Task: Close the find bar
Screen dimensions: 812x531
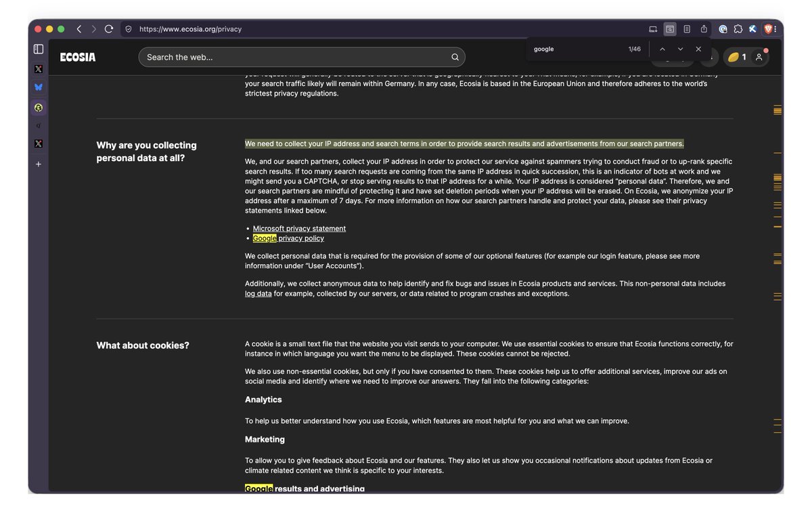Action: [x=698, y=49]
